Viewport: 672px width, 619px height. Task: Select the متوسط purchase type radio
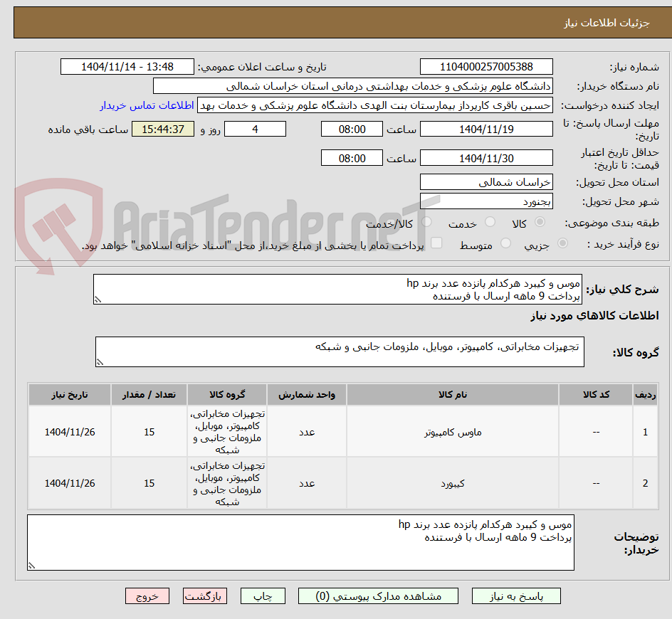pyautogui.click(x=505, y=243)
